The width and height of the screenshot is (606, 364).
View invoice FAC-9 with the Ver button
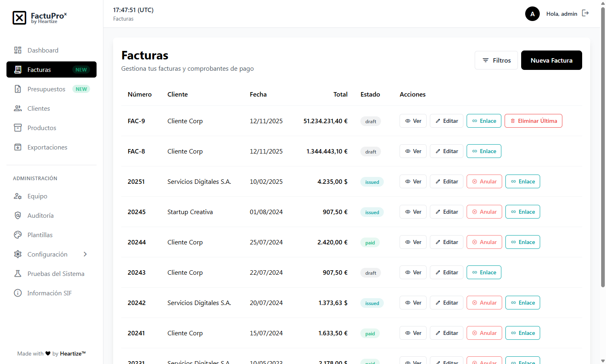coord(413,121)
